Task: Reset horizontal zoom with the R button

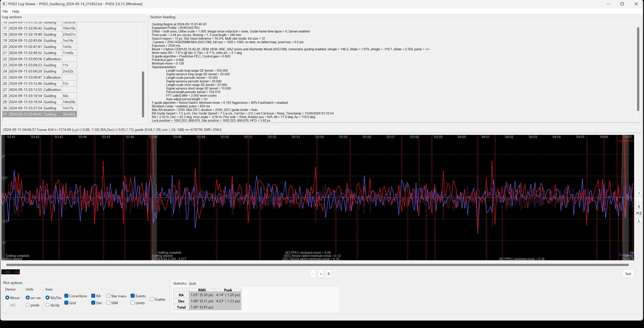Action: pyautogui.click(x=329, y=274)
